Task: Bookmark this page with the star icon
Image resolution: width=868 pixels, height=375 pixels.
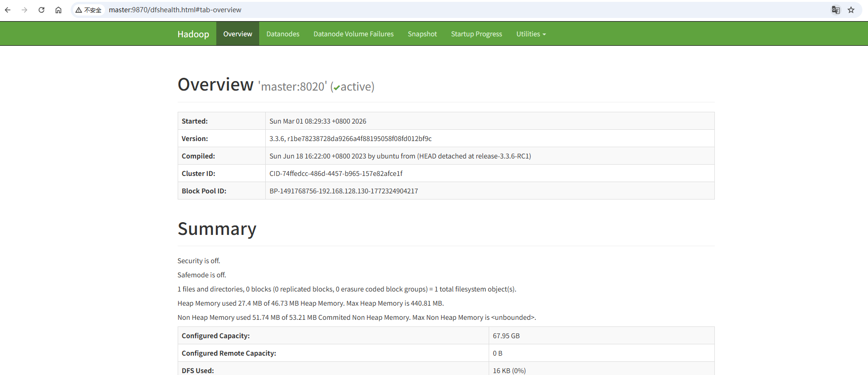Action: point(851,10)
